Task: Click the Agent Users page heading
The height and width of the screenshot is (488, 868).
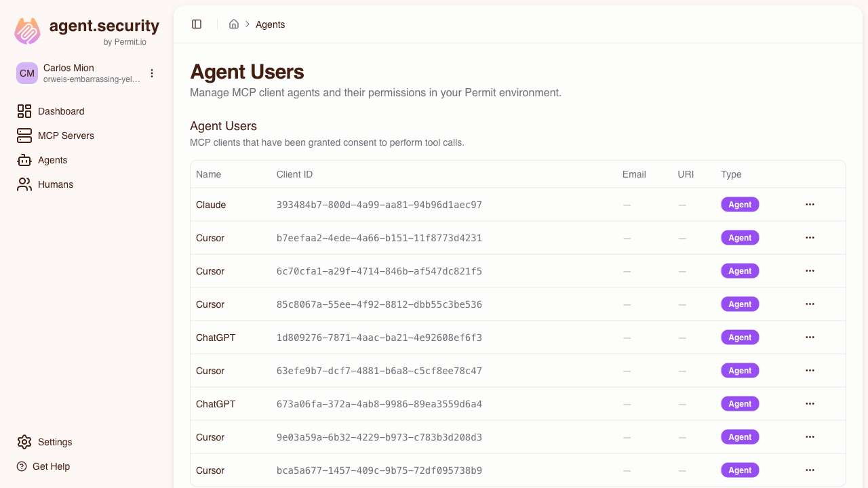Action: [247, 71]
